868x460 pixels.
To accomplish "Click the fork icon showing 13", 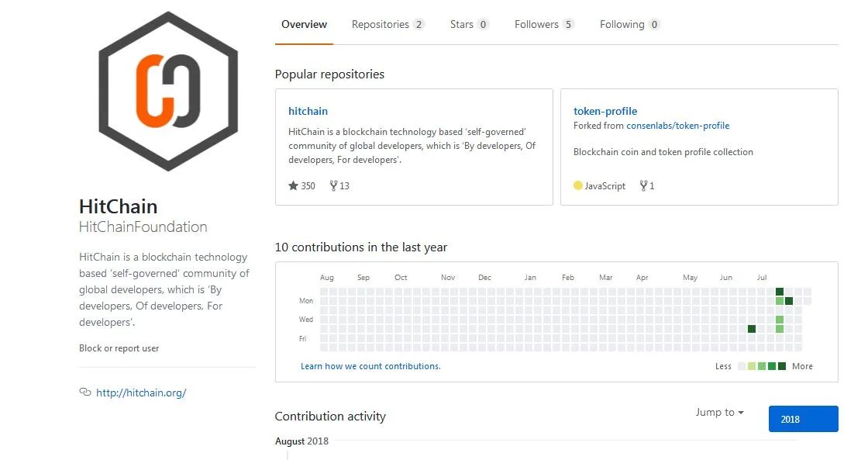I will coord(333,185).
